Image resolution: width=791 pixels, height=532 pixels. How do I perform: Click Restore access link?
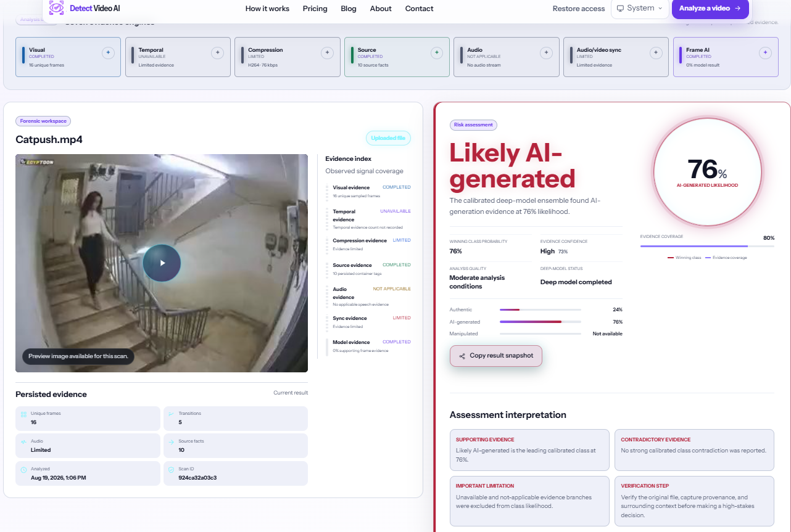tap(579, 9)
